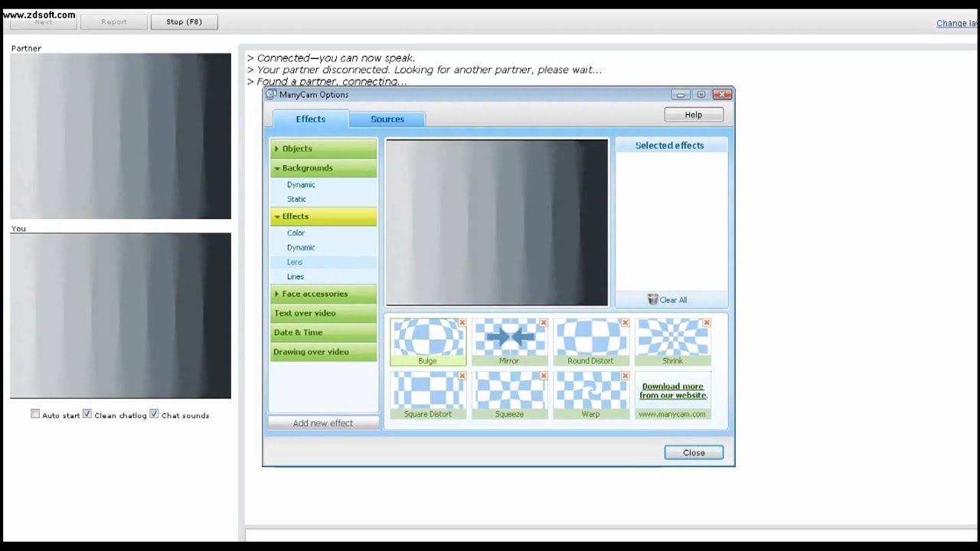The image size is (980, 551).
Task: Delete Mirror effect via its red X
Action: click(544, 323)
